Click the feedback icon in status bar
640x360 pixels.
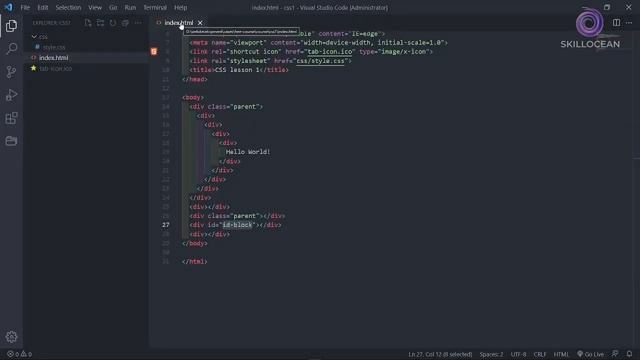(x=615, y=354)
